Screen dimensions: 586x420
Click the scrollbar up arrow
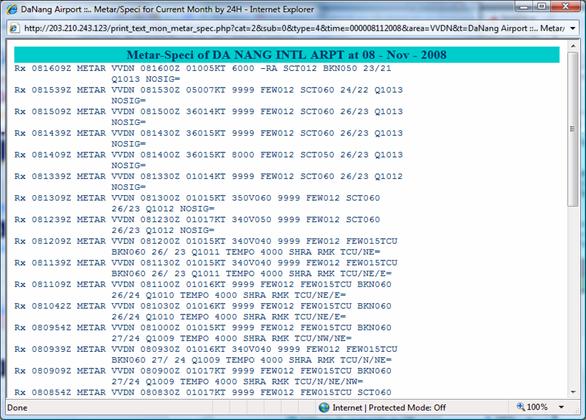pos(573,46)
